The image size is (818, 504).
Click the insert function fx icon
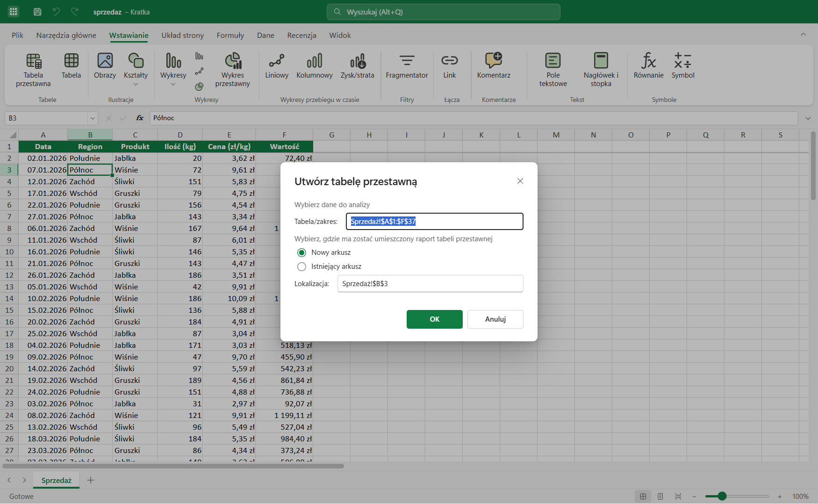[140, 118]
